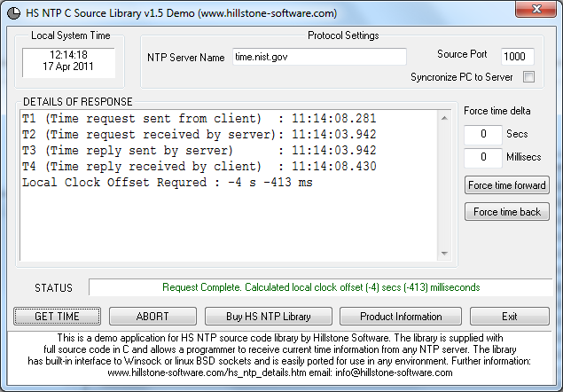Click scrollbar up arrow in response details
The height and width of the screenshot is (392, 563).
click(x=444, y=118)
